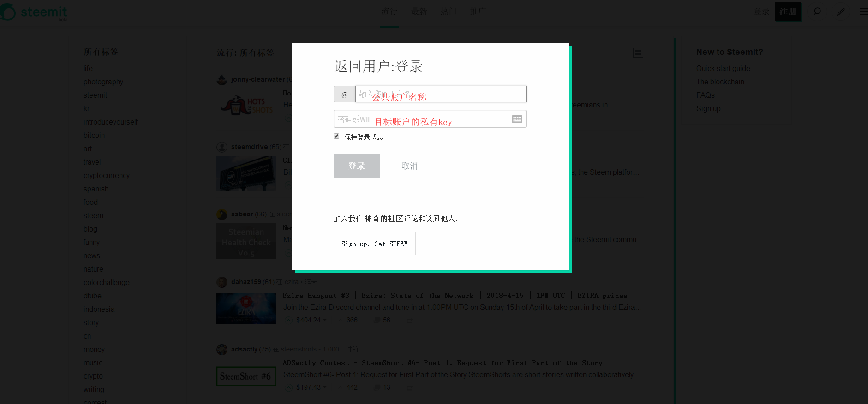Open the hamburger menu icon
Screen dimensions: 868x404
pos(863,12)
